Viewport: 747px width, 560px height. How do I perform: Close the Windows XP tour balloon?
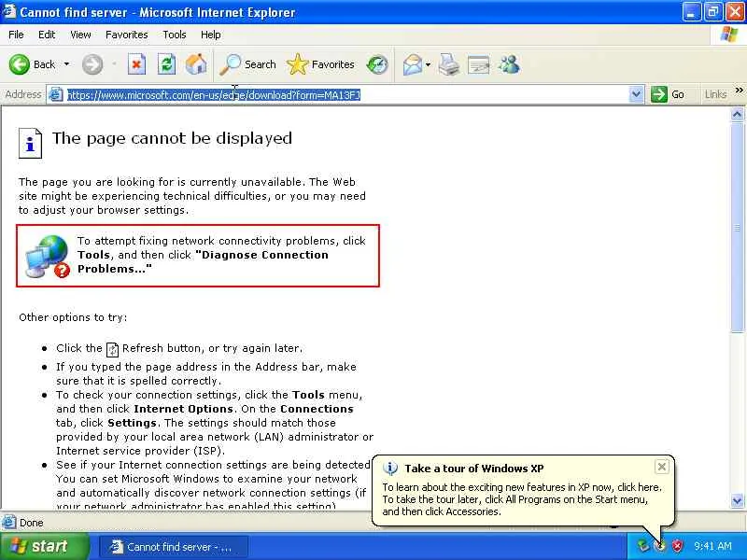662,467
